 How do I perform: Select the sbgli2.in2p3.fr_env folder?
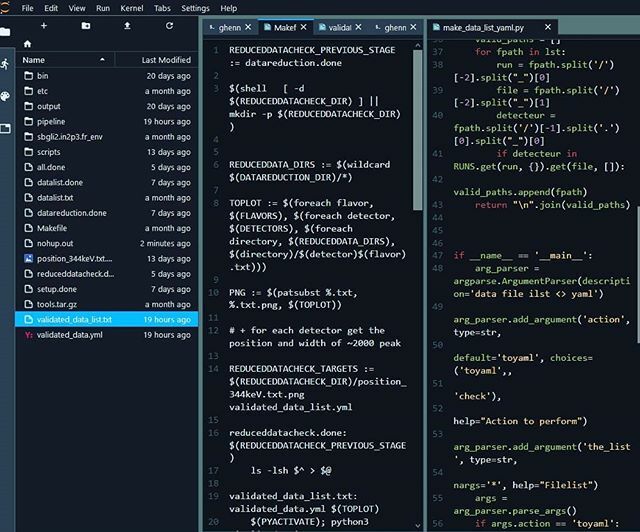coord(107,137)
